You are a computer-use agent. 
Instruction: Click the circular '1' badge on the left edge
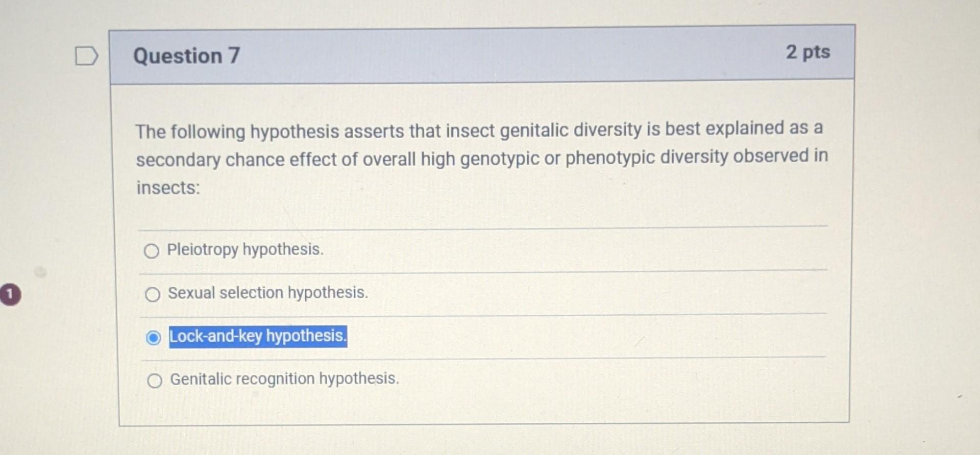click(x=9, y=294)
